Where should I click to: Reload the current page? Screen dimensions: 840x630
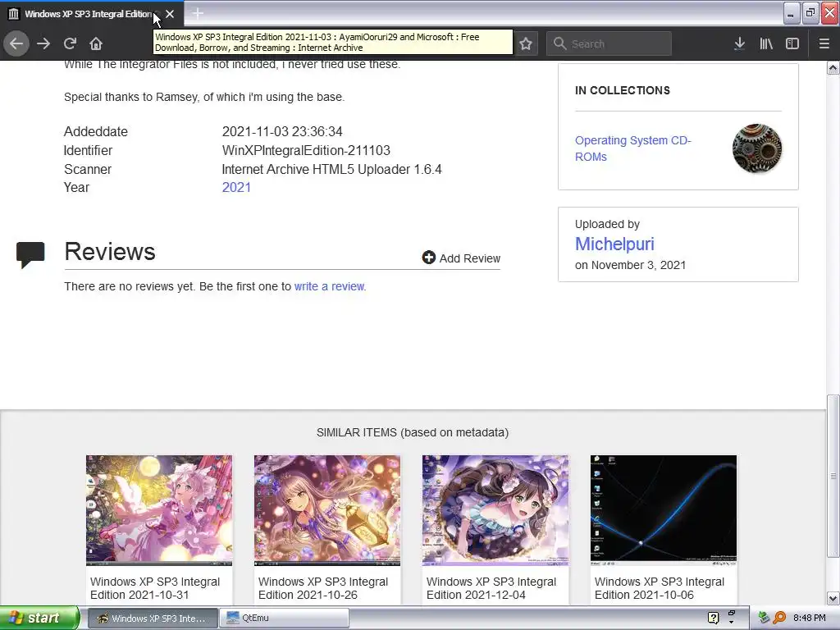71,43
